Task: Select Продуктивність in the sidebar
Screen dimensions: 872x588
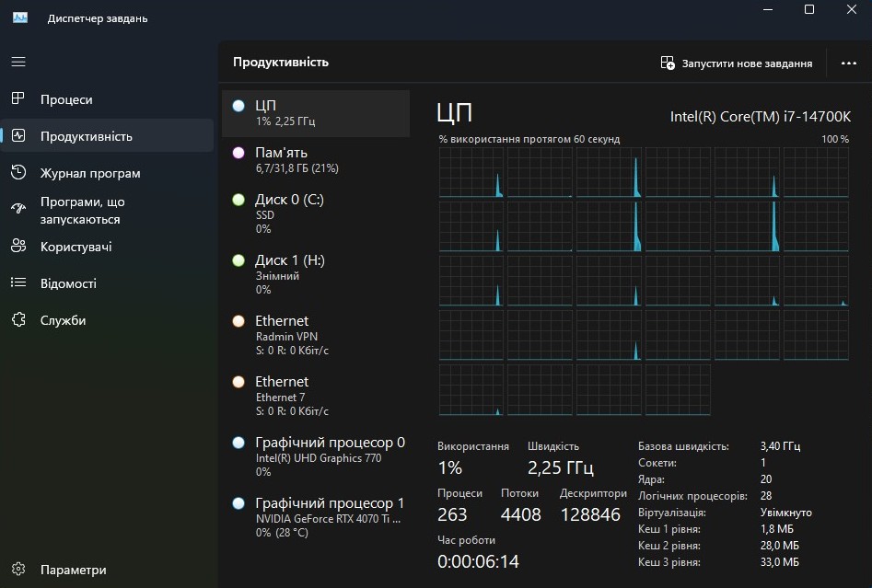Action: point(107,135)
